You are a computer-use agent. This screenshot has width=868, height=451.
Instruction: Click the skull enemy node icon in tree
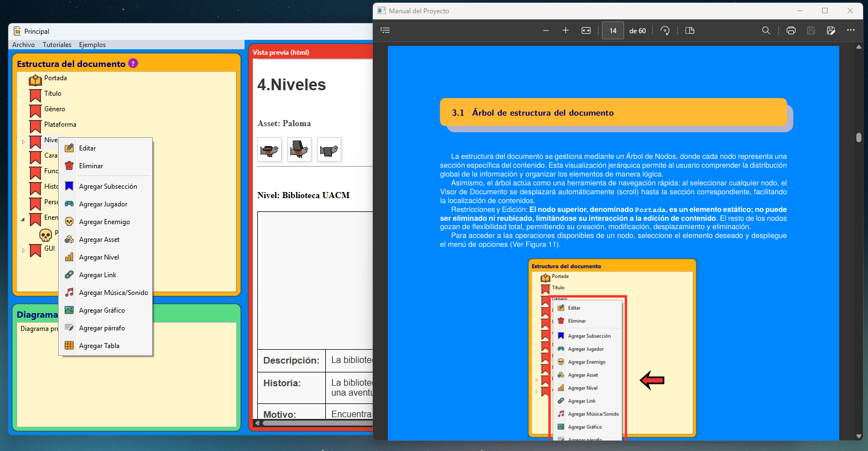click(45, 235)
